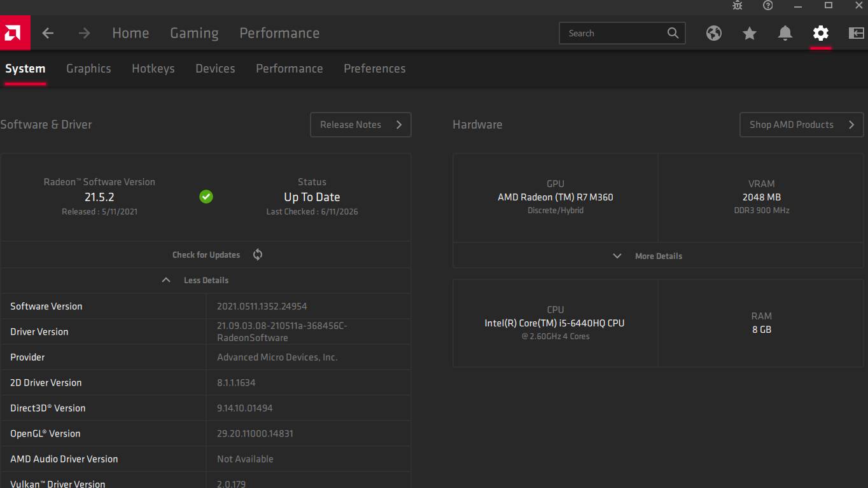The width and height of the screenshot is (868, 488).
Task: Click the AMD logo icon
Action: 15,33
